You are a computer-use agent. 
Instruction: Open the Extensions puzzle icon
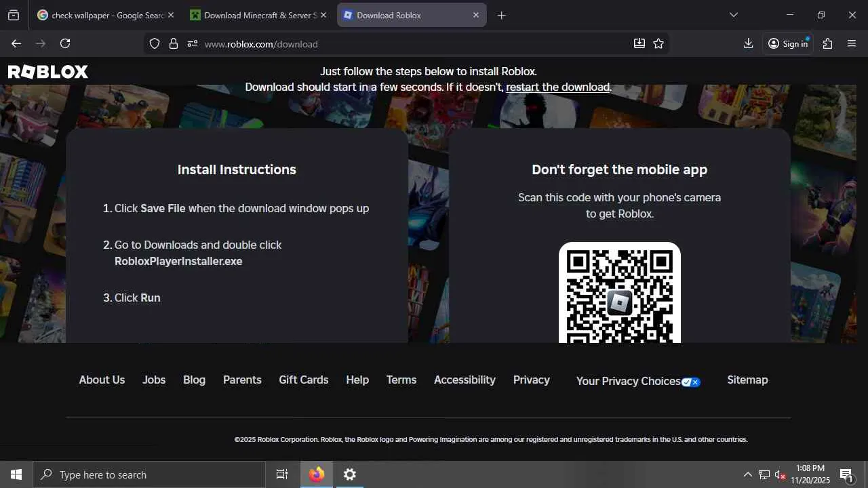click(x=827, y=43)
